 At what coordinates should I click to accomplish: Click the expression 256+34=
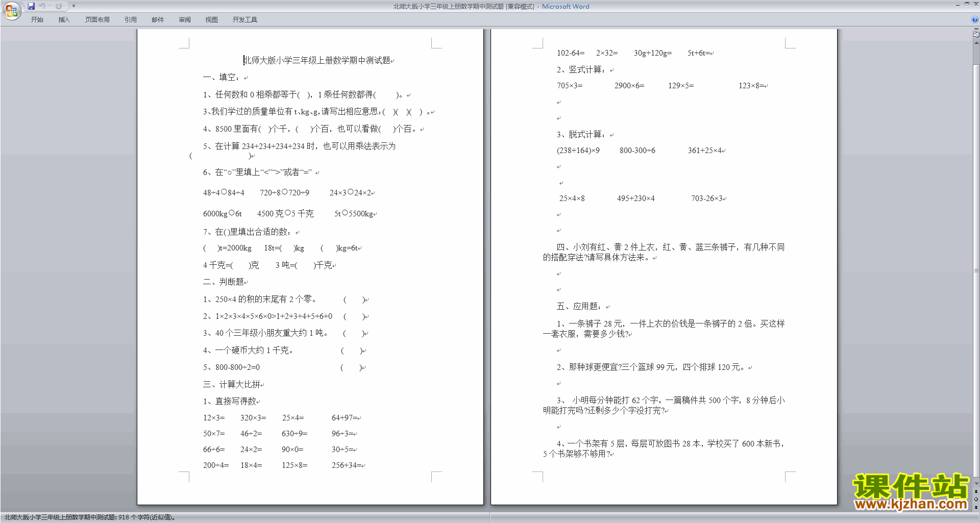coord(347,465)
